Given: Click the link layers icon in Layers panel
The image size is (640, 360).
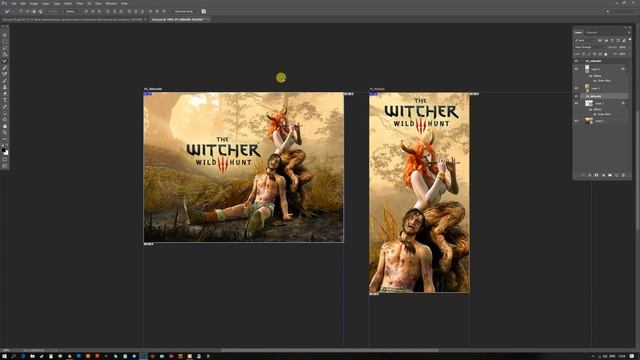Looking at the screenshot, I should pos(583,175).
